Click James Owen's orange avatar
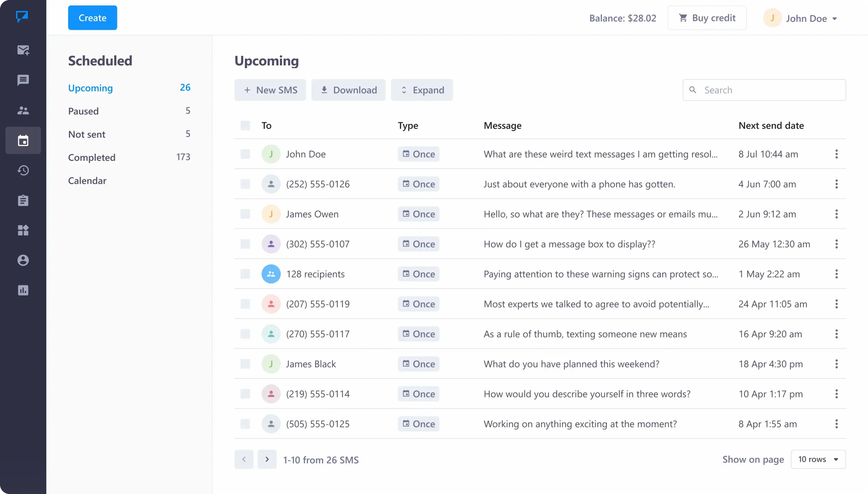868x494 pixels. pyautogui.click(x=271, y=214)
